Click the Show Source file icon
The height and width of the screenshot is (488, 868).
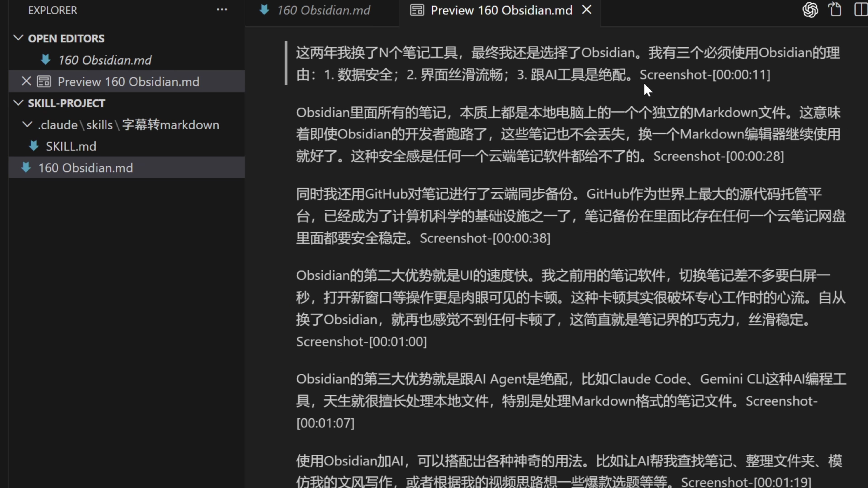[x=835, y=10]
